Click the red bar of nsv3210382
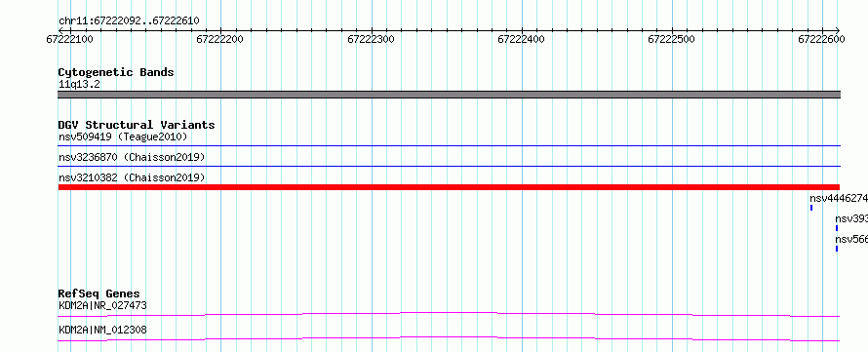868x352 pixels. coord(449,187)
